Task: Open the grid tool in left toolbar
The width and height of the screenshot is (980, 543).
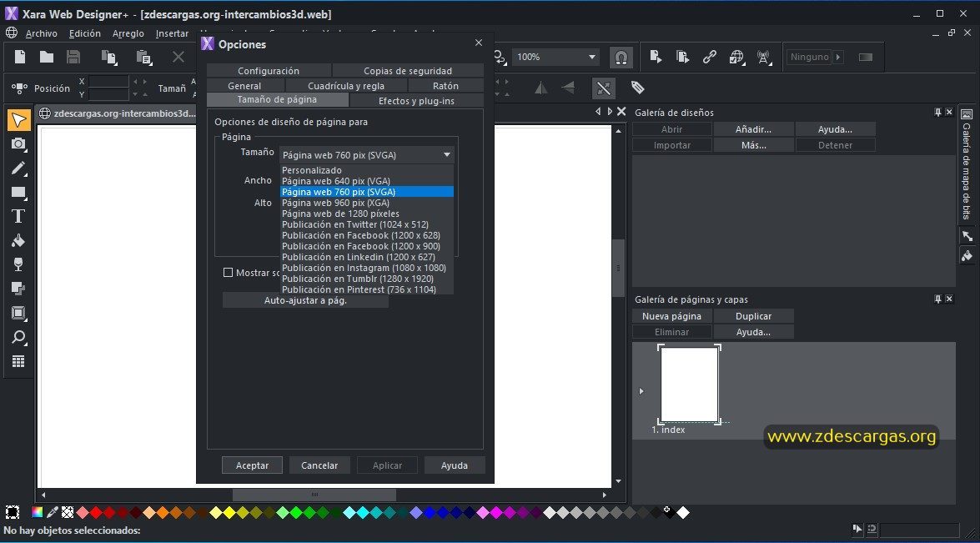Action: tap(18, 361)
